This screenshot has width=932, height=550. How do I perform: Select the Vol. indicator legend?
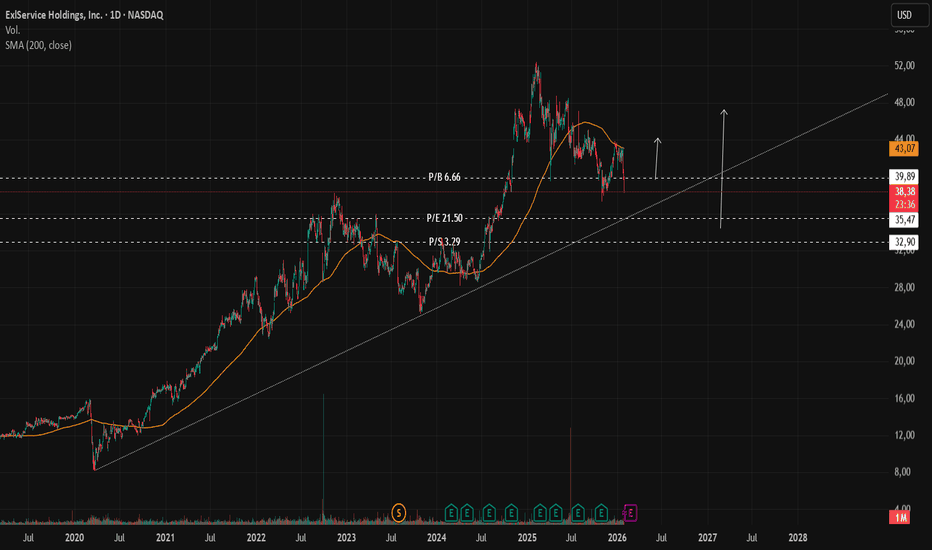[x=12, y=30]
